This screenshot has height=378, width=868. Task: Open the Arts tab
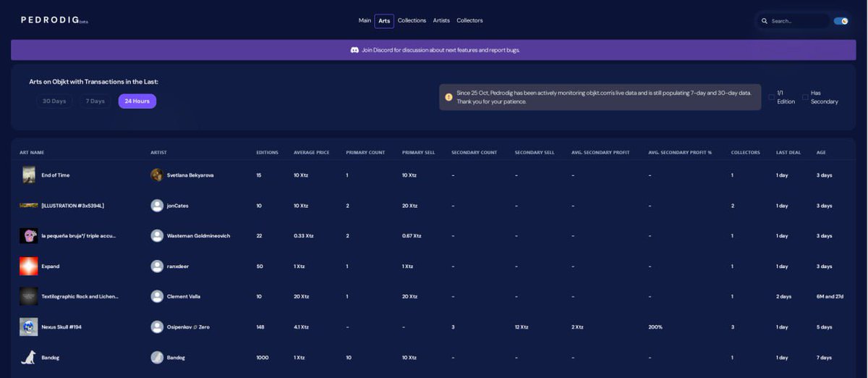pos(384,21)
